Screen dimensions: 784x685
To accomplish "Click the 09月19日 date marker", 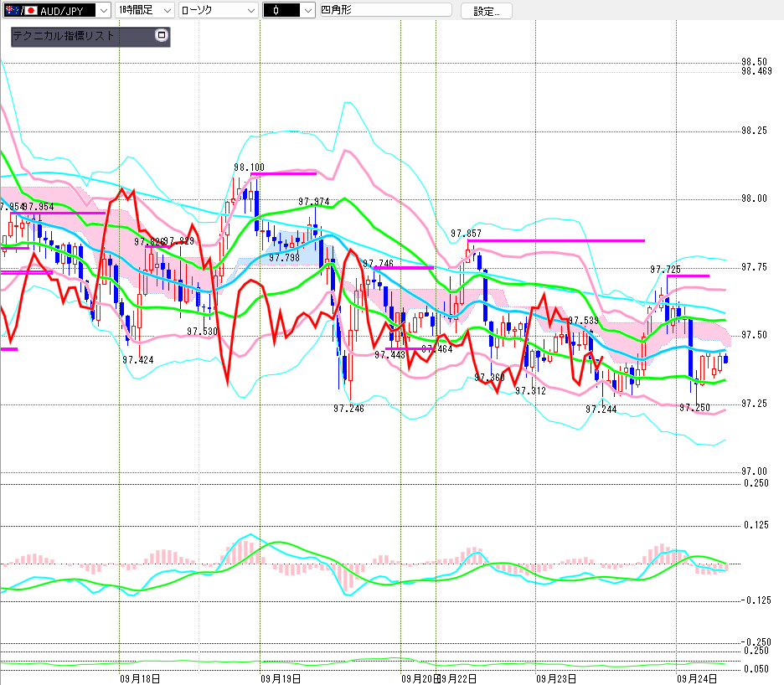I will pos(281,678).
